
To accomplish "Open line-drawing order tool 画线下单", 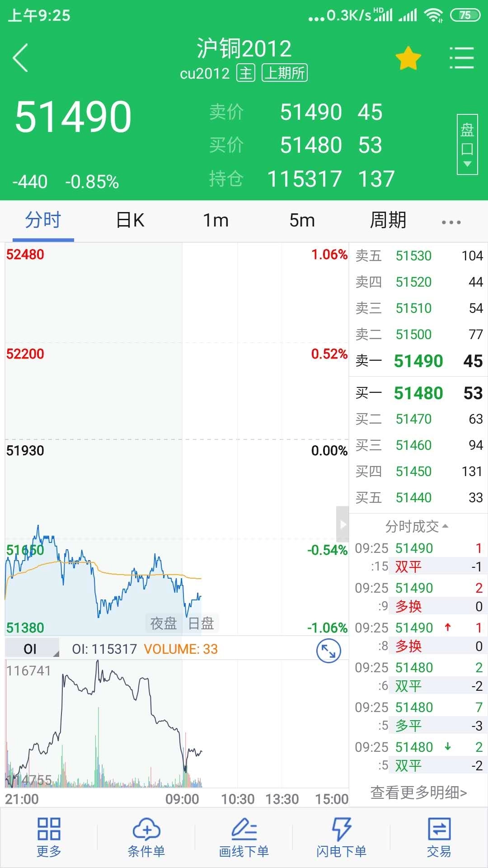I will tap(244, 839).
